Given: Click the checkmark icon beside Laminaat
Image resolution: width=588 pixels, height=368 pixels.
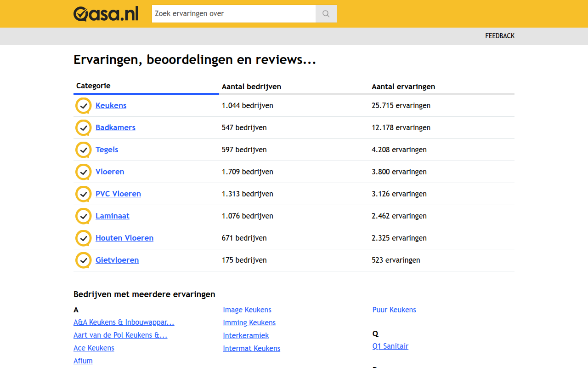Looking at the screenshot, I should coord(83,216).
